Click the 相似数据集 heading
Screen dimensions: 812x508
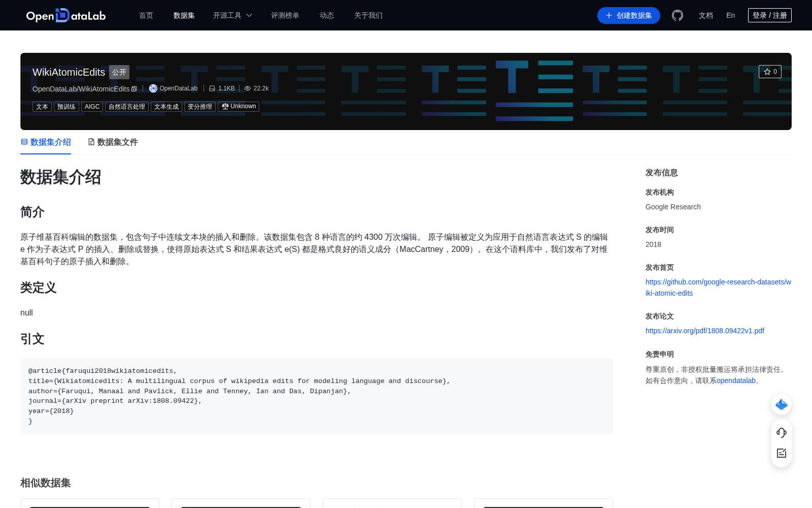click(x=46, y=483)
